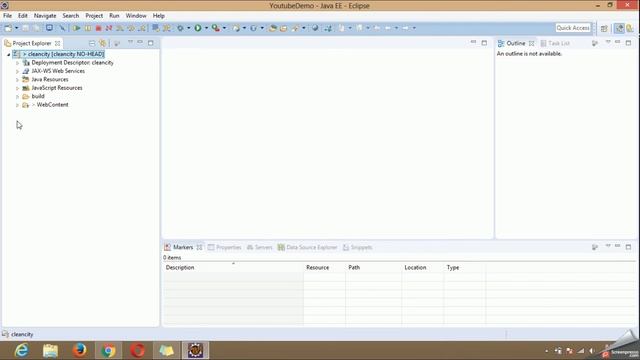The image size is (640, 360).
Task: Toggle Link with Editor in Project Explorer
Action: (x=102, y=43)
